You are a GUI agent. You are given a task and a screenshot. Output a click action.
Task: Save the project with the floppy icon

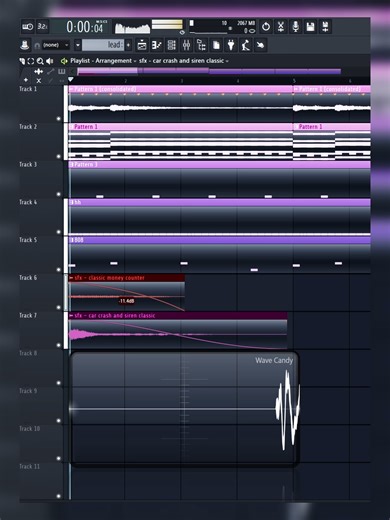coord(310,27)
